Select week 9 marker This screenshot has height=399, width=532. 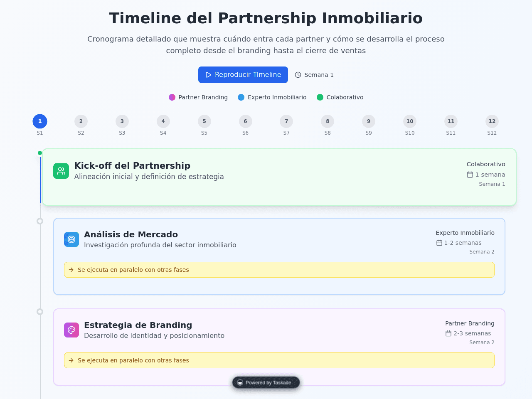369,121
